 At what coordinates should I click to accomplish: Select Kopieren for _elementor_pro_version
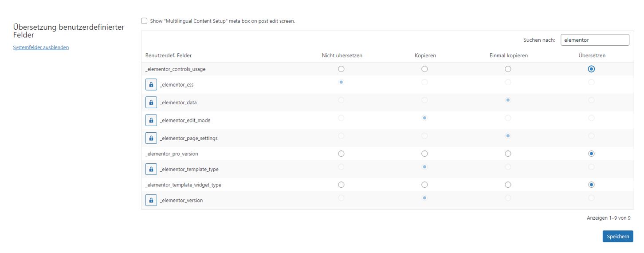coord(424,154)
